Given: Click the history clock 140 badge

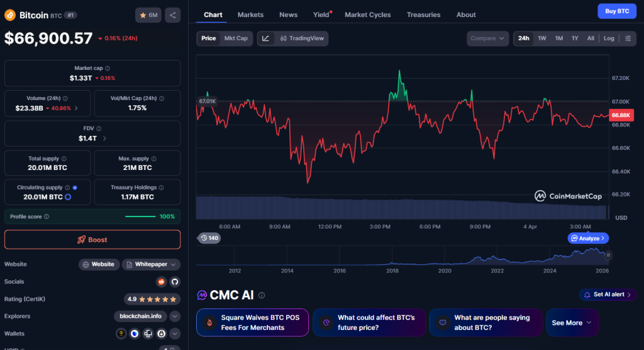Looking at the screenshot, I should point(209,238).
